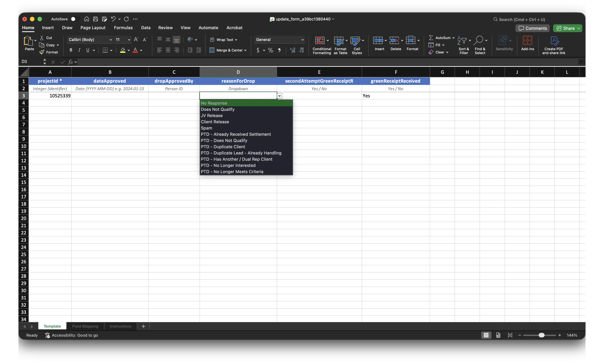Switch to the Formulas ribbon tab
The height and width of the screenshot is (364, 604).
tap(123, 28)
